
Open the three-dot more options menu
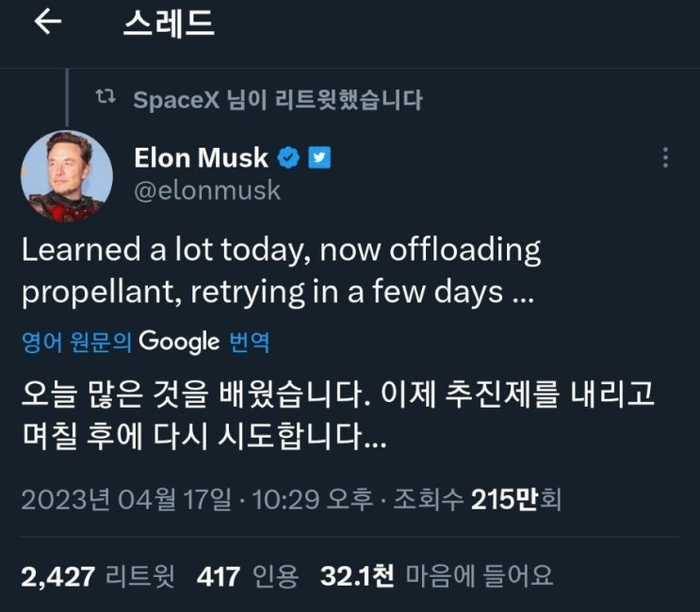666,158
